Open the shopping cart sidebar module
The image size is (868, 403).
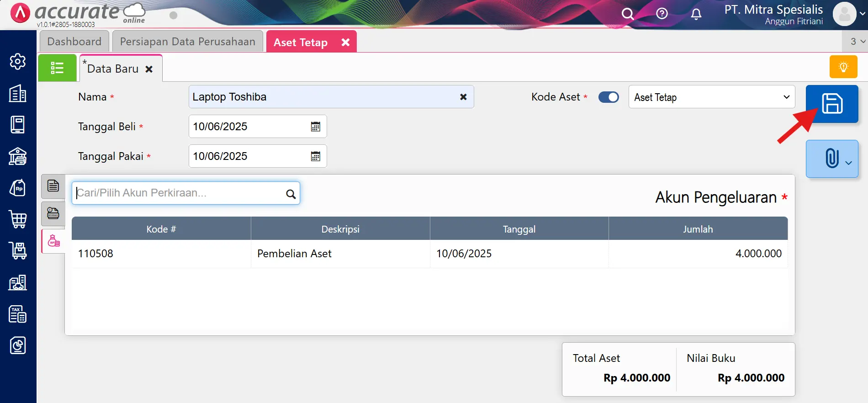tap(18, 219)
